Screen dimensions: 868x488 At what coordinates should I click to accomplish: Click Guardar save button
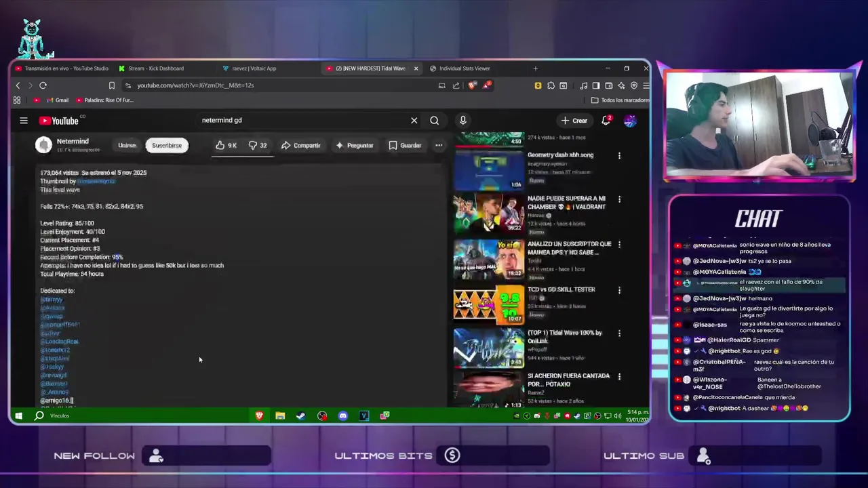coord(405,145)
